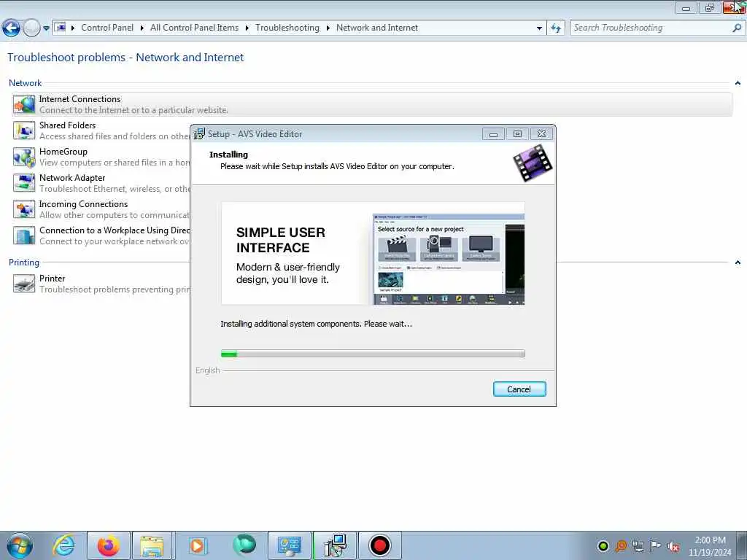The height and width of the screenshot is (560, 747).
Task: Click the search magnifier icon
Action: [x=737, y=28]
